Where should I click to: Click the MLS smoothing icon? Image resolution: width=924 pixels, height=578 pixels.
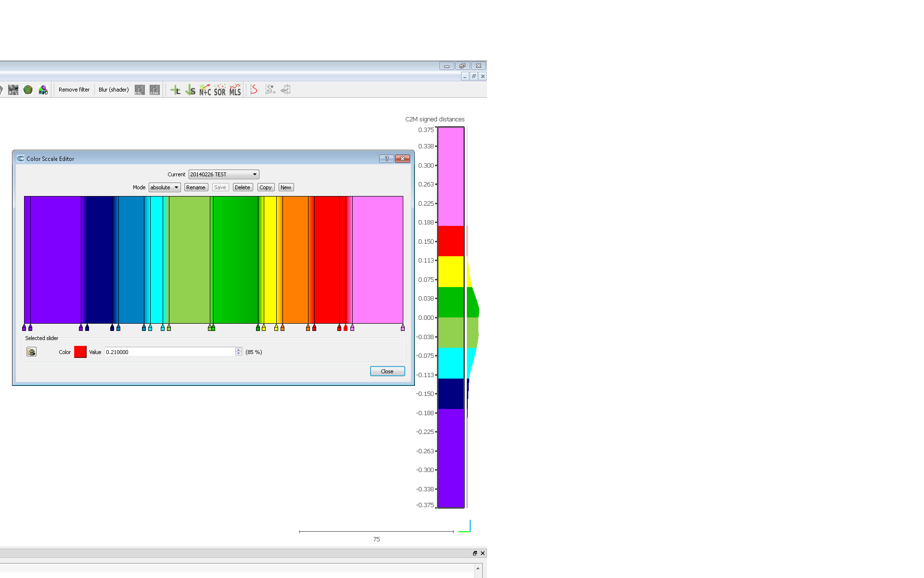[235, 90]
